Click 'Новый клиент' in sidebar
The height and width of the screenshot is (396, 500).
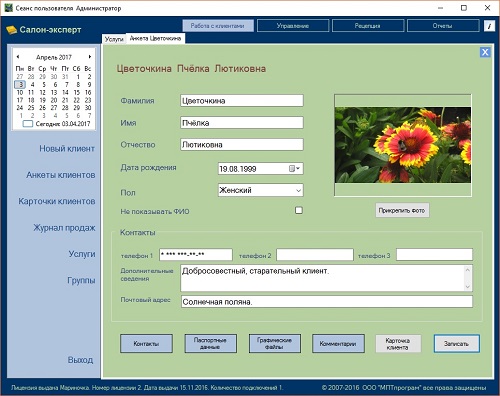pyautogui.click(x=67, y=149)
